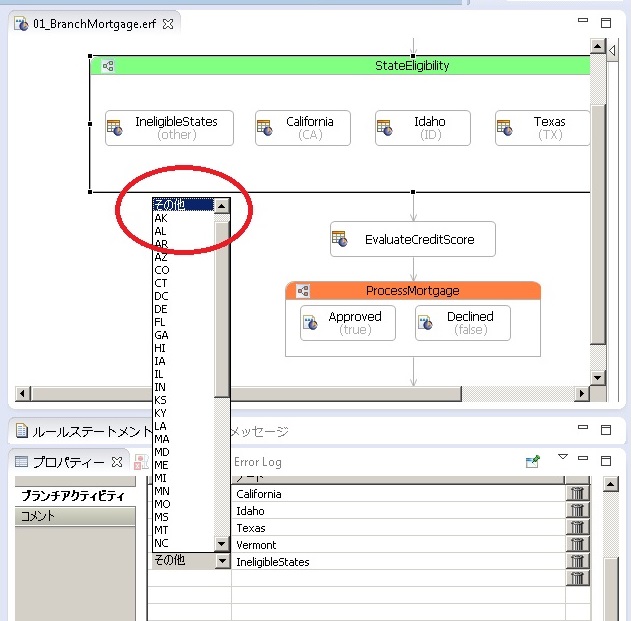
Task: Click the rule statement view document icon
Action: pos(22,430)
